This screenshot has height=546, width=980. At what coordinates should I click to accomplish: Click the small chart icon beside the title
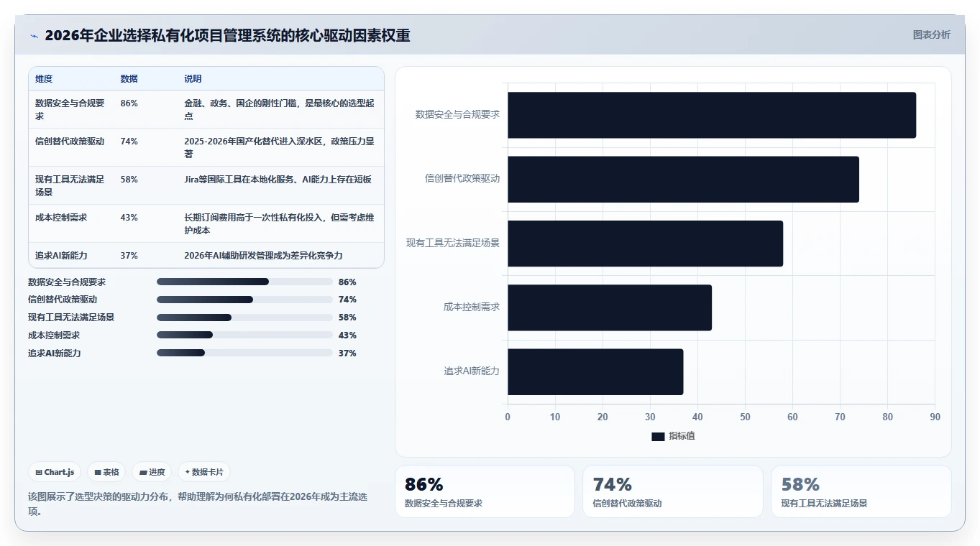click(x=34, y=36)
